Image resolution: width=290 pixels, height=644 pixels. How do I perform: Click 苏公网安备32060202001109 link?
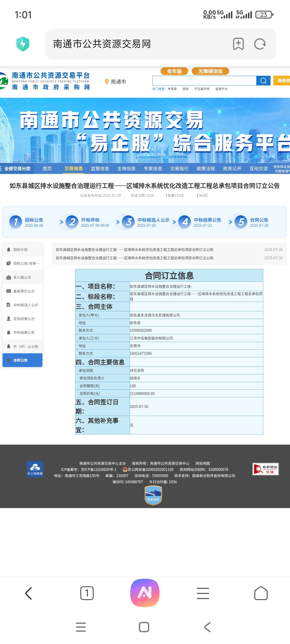click(x=150, y=469)
